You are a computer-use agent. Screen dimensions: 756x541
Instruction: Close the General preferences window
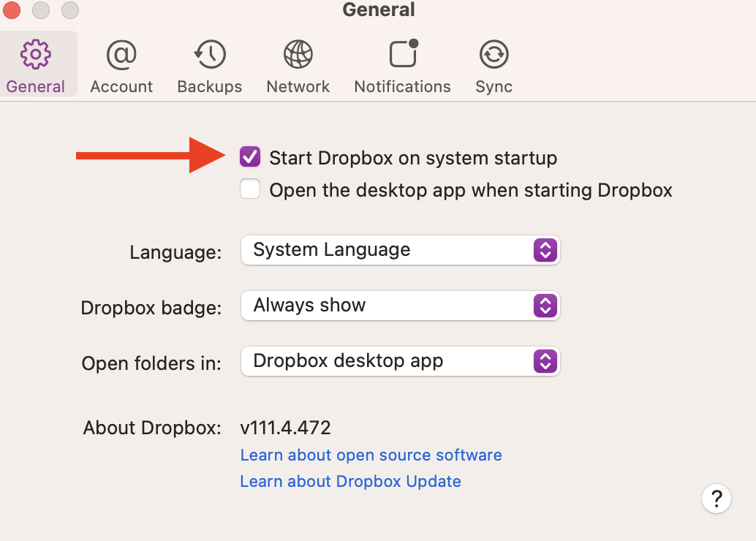[11, 10]
